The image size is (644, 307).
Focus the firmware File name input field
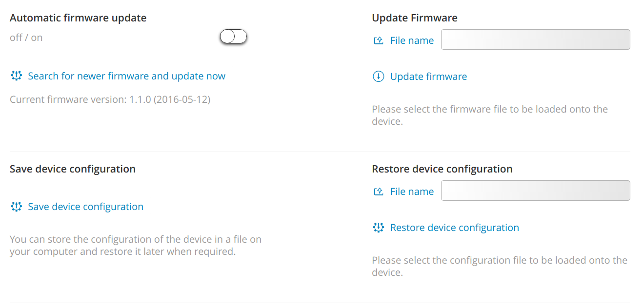535,39
